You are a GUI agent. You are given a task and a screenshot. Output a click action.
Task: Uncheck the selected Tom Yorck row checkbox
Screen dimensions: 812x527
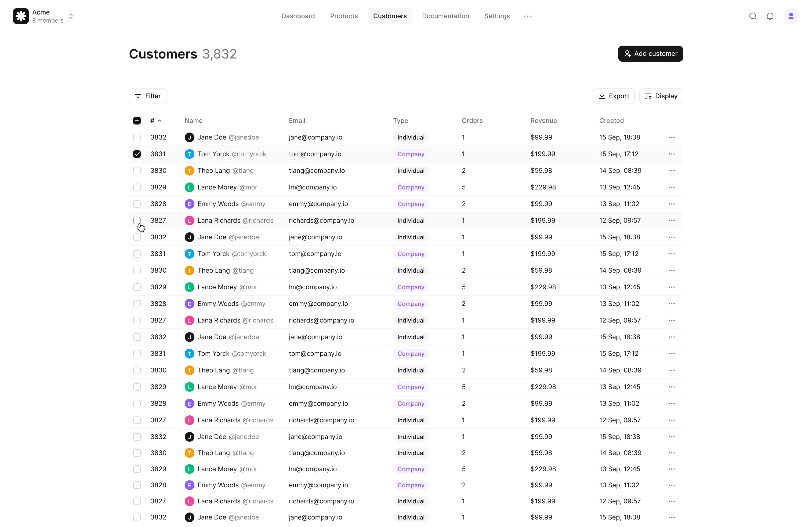click(137, 154)
